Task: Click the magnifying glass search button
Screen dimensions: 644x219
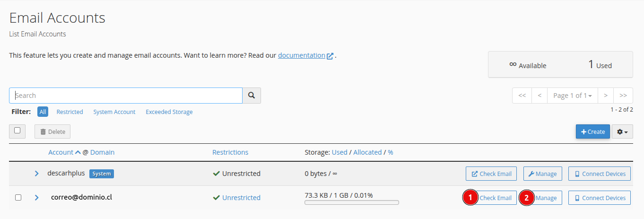Action: point(252,96)
